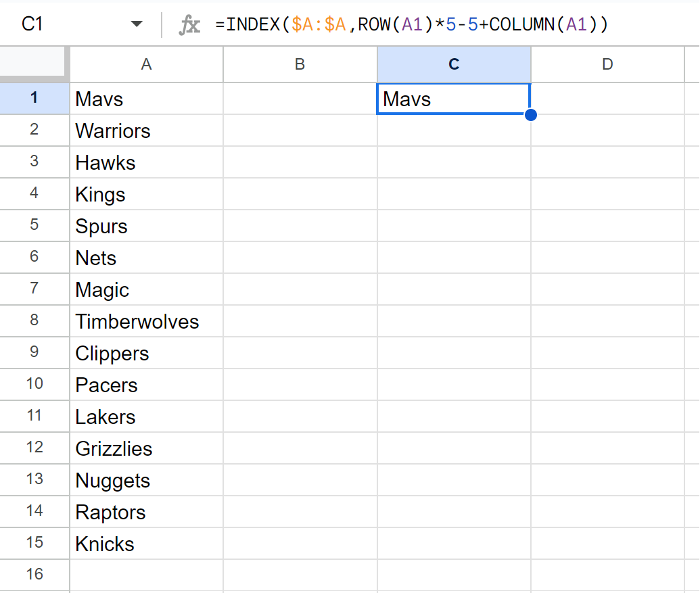Select the row 3 header
The width and height of the screenshot is (700, 593).
tap(34, 162)
